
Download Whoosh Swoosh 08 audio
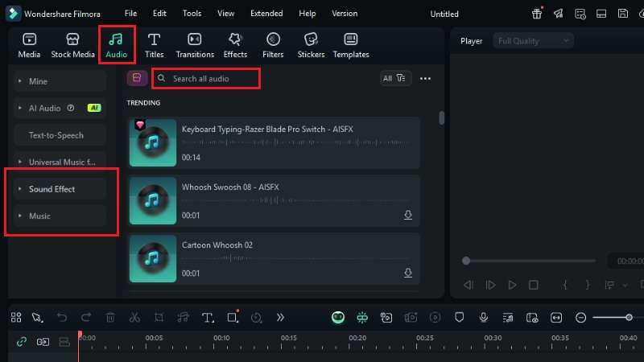(408, 215)
